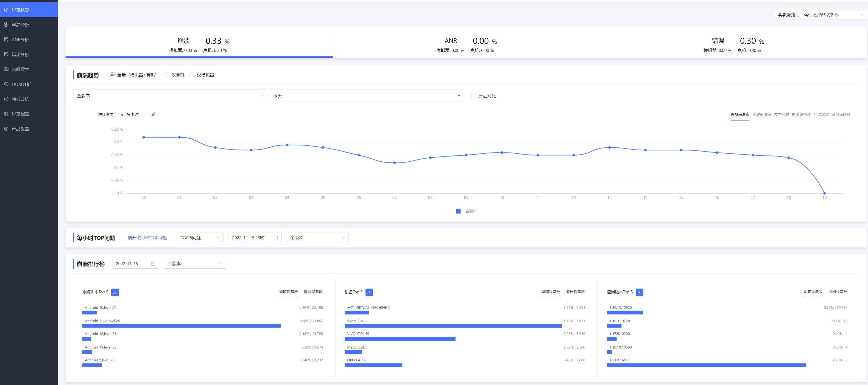The height and width of the screenshot is (385, 868).
Task: Select 影响设备数 tab under 应用版本Top 5
Action: point(813,292)
